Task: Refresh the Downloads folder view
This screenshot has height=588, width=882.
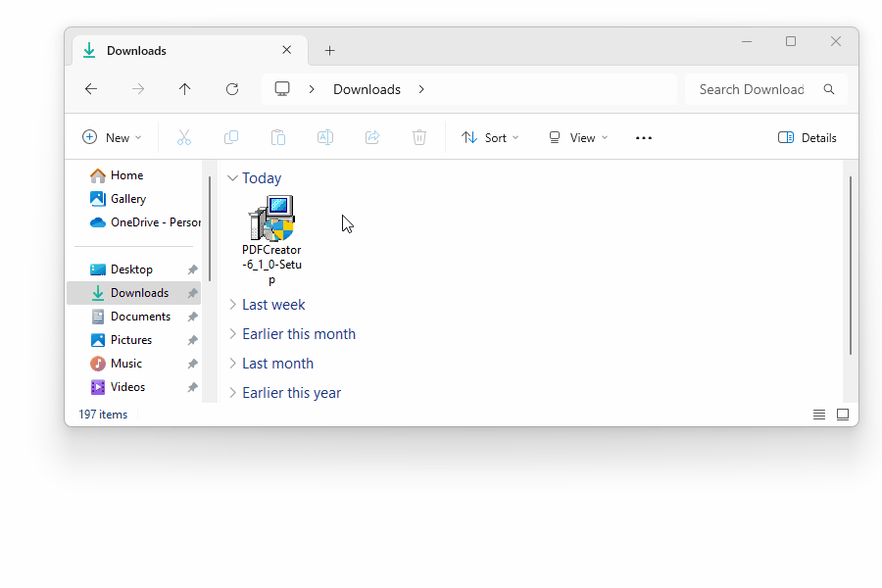Action: (x=232, y=88)
